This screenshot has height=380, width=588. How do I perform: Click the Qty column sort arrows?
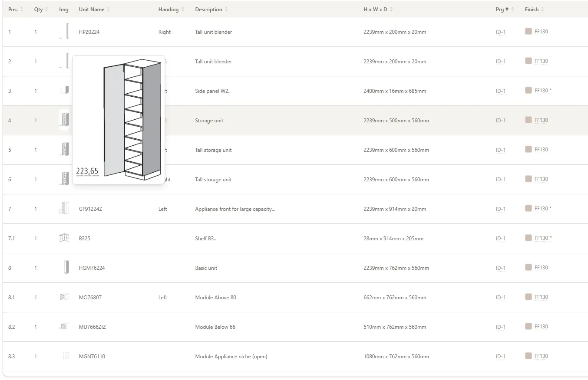coord(47,10)
